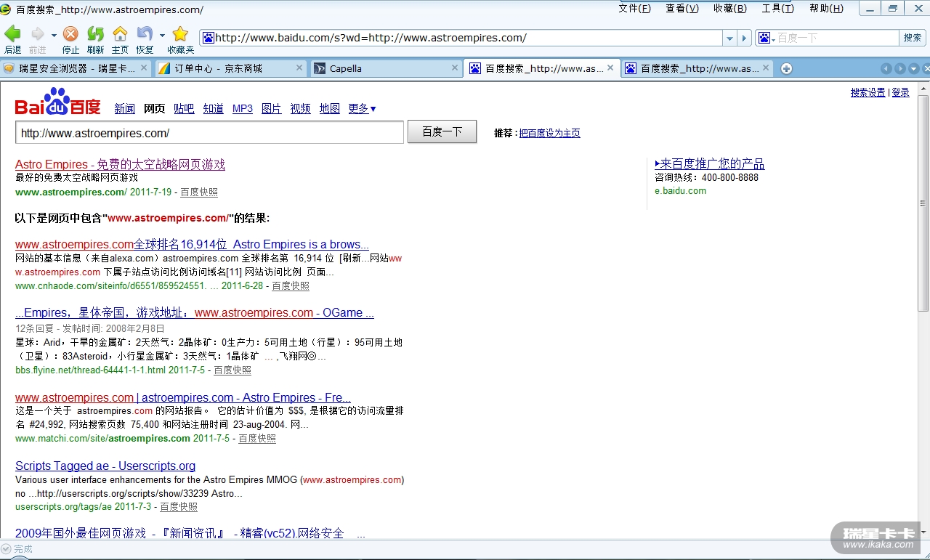This screenshot has width=930, height=560.
Task: Open 搜索设置 link
Action: [x=868, y=92]
